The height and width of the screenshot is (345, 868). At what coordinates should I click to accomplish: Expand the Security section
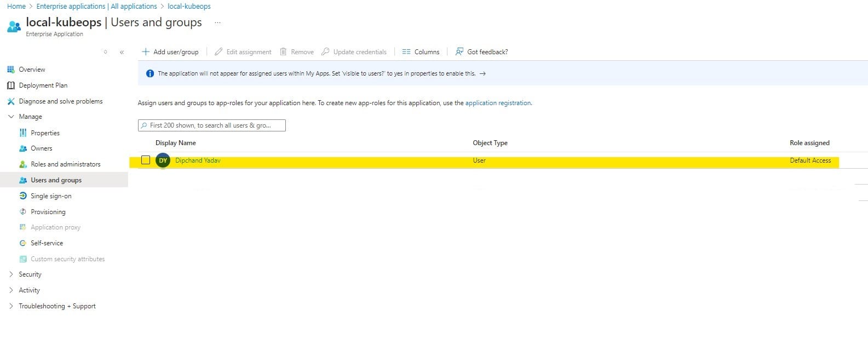(11, 274)
